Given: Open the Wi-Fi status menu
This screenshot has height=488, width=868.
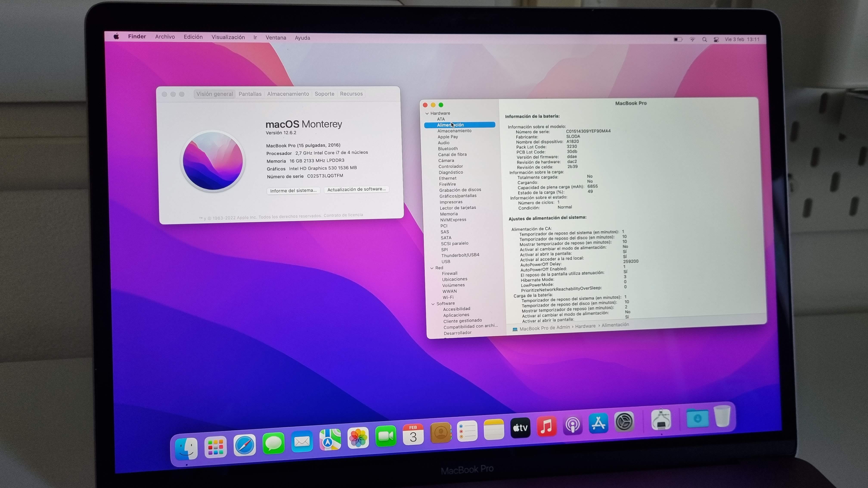Looking at the screenshot, I should coord(692,39).
